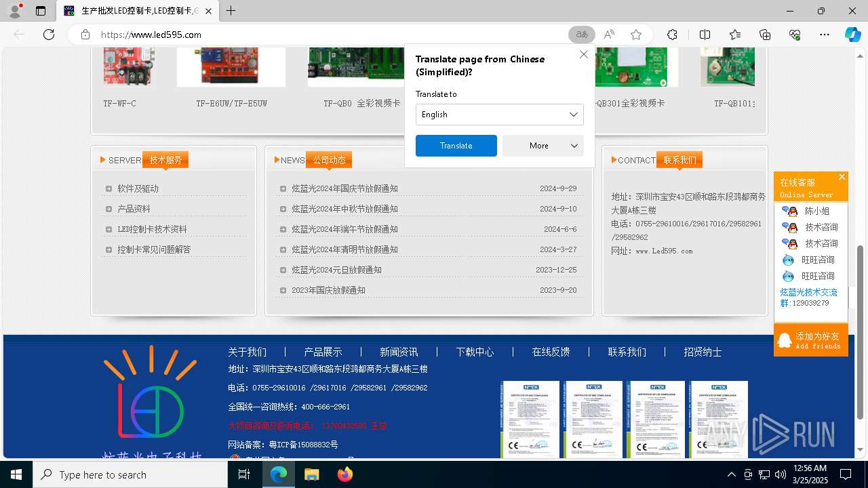Click the 添加为好友 Add friends button

811,340
